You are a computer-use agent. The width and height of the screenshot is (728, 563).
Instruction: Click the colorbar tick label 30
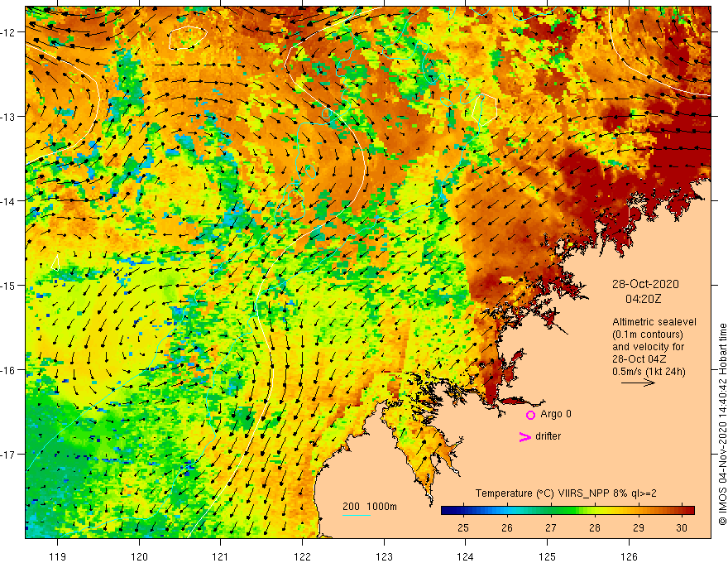pos(682,527)
